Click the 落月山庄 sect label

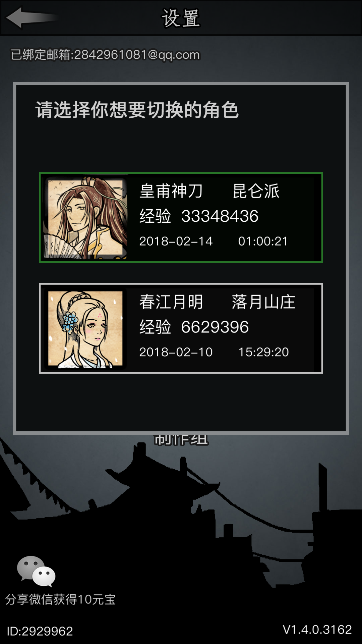click(263, 302)
